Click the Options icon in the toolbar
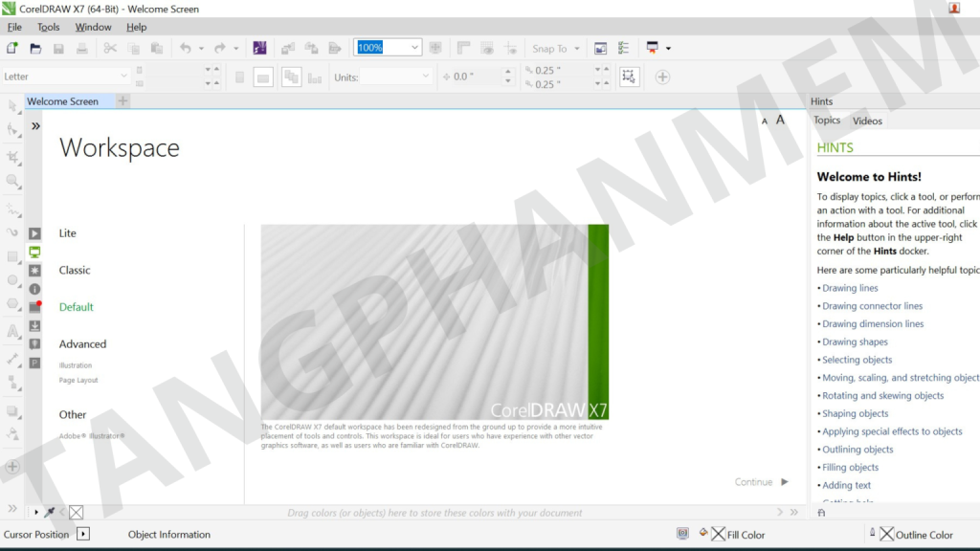The height and width of the screenshot is (551, 980). (x=623, y=48)
